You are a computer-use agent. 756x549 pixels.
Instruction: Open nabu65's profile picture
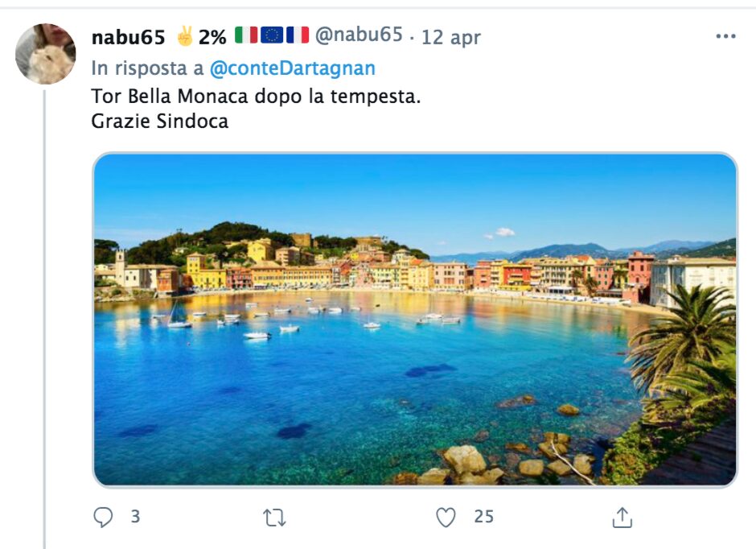coord(45,54)
